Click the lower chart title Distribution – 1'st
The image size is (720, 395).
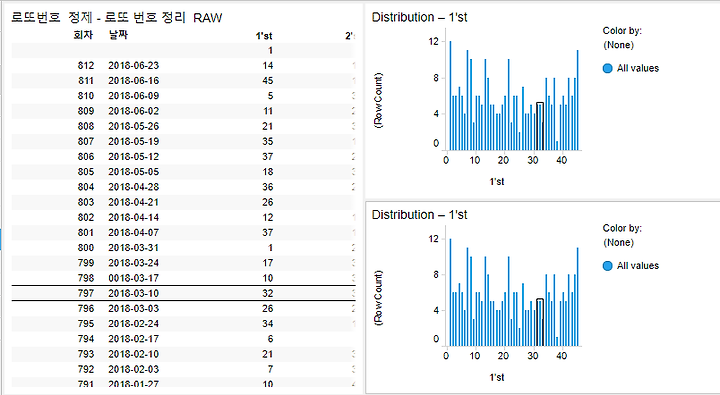click(419, 215)
